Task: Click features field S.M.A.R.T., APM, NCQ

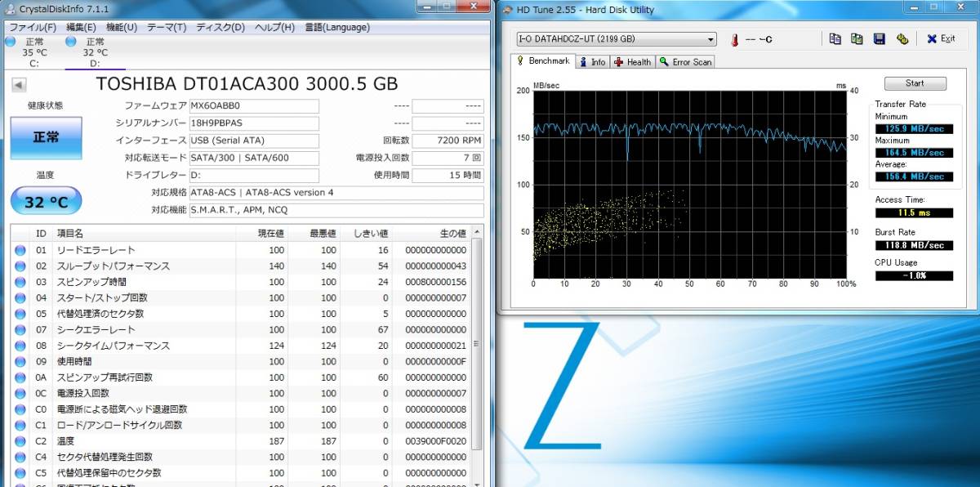Action: (x=336, y=211)
